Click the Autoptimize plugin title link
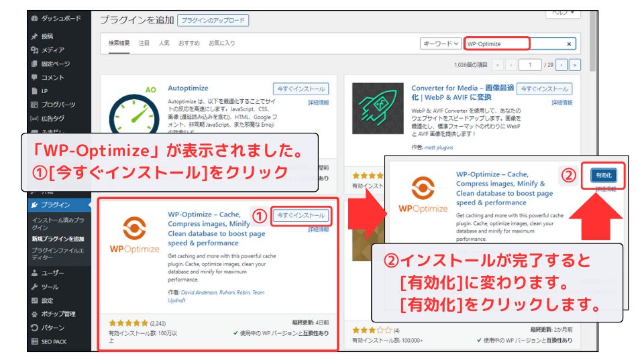Image resolution: width=644 pixels, height=362 pixels. tap(188, 88)
